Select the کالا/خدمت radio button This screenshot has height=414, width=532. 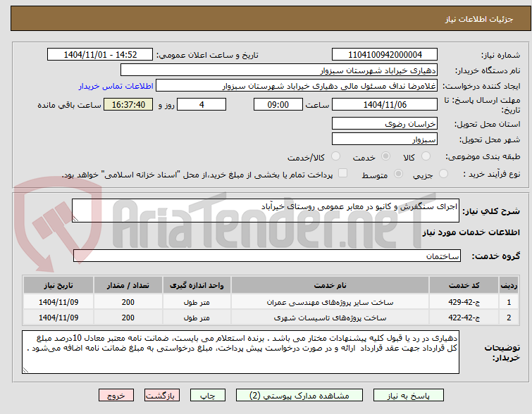pyautogui.click(x=335, y=156)
